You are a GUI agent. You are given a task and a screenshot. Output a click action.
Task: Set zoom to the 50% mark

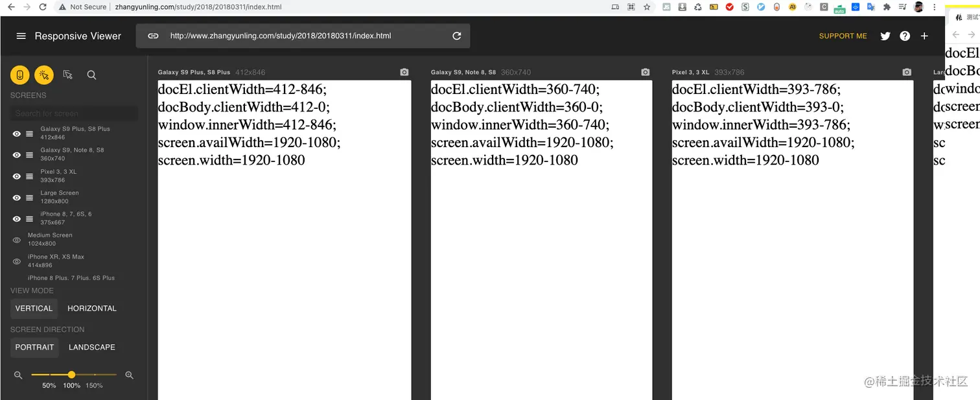pyautogui.click(x=49, y=385)
